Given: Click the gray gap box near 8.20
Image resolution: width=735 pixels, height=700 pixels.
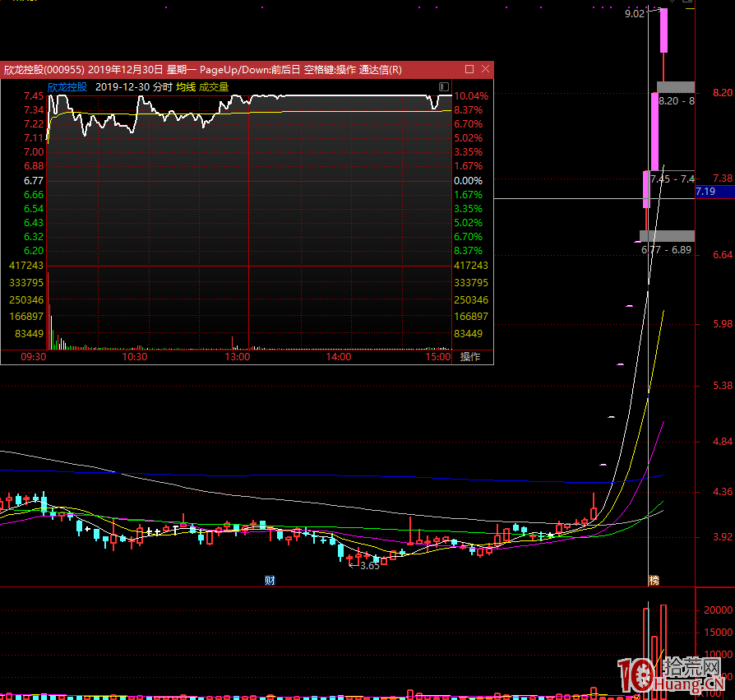Looking at the screenshot, I should tap(676, 86).
